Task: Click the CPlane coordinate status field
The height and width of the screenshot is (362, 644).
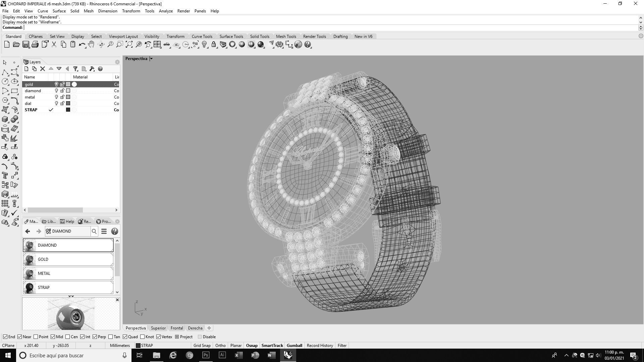Action: point(8,346)
